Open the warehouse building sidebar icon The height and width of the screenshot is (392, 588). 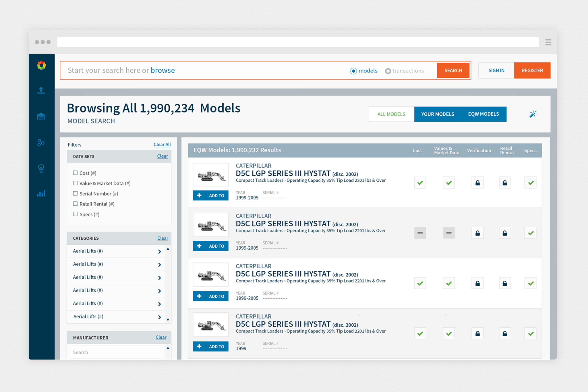click(41, 117)
